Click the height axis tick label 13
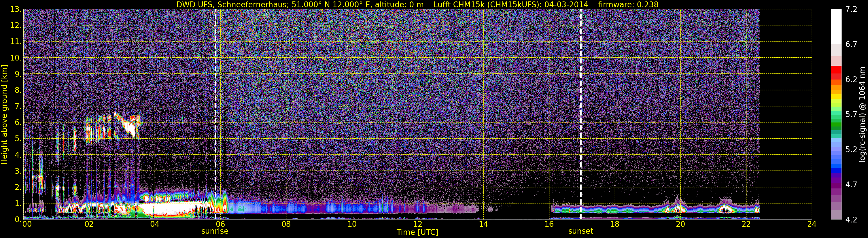The width and height of the screenshot is (868, 238). (x=16, y=10)
